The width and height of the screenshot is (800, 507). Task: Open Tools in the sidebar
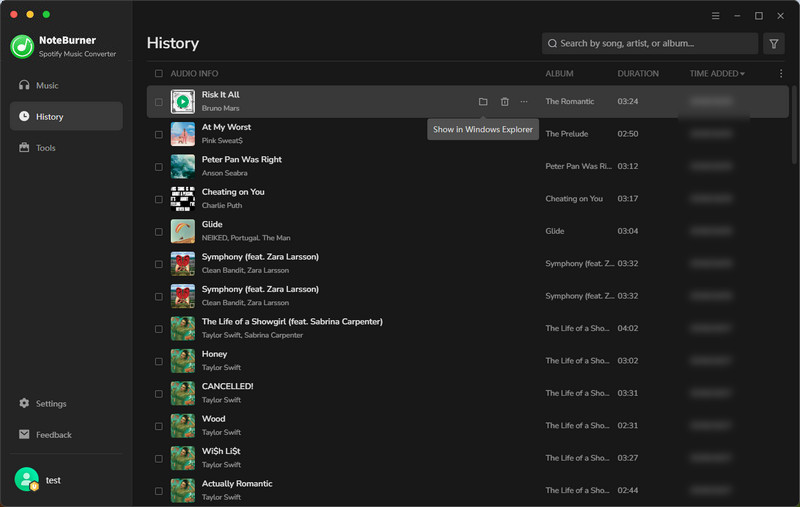66,148
